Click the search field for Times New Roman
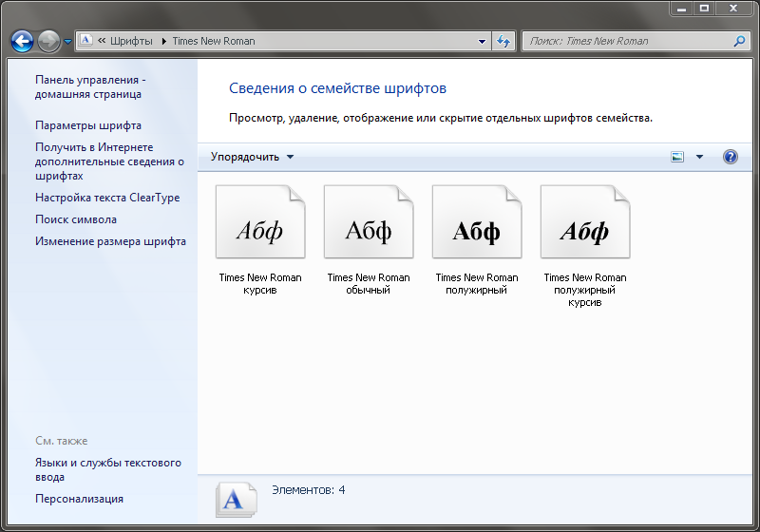760x532 pixels. pos(627,41)
